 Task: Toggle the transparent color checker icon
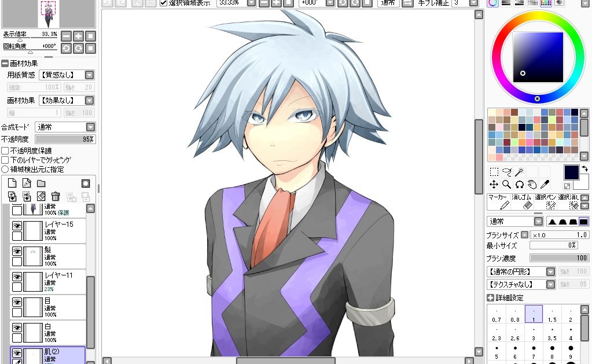[567, 186]
